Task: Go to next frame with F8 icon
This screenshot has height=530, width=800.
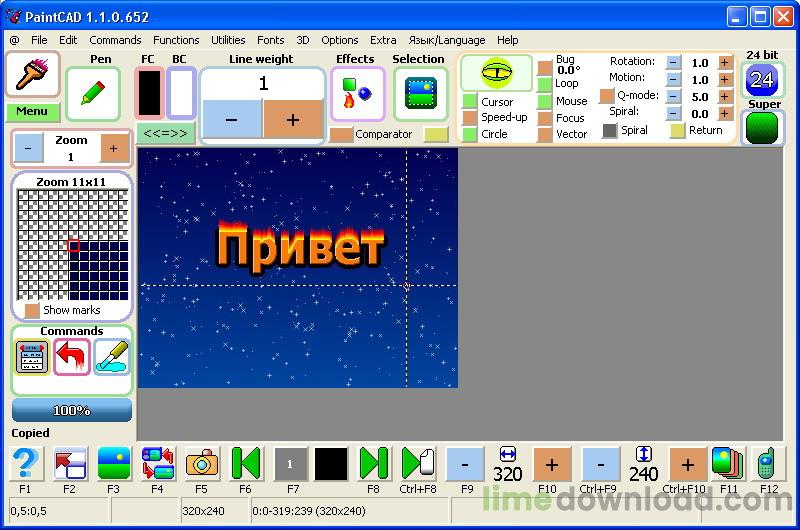Action: pos(373,464)
